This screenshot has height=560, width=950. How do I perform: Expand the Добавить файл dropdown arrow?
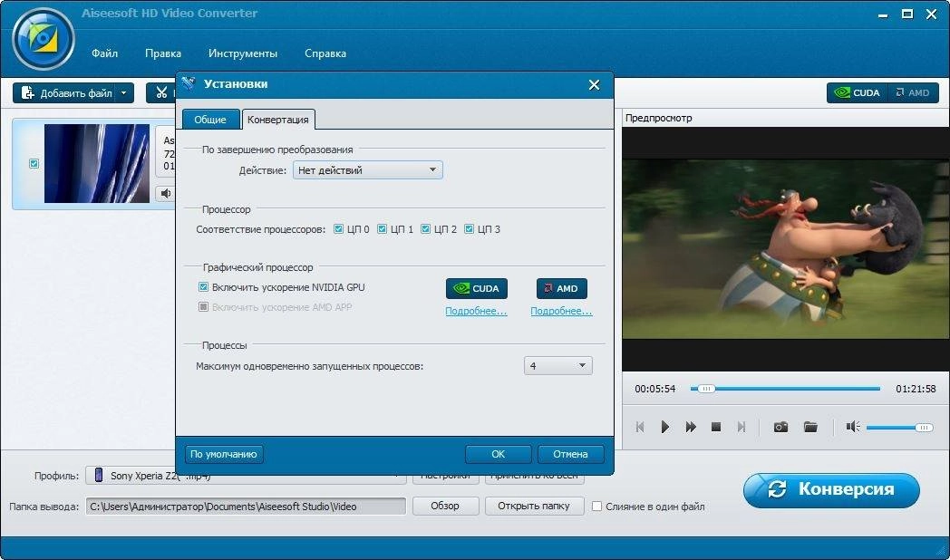(124, 93)
